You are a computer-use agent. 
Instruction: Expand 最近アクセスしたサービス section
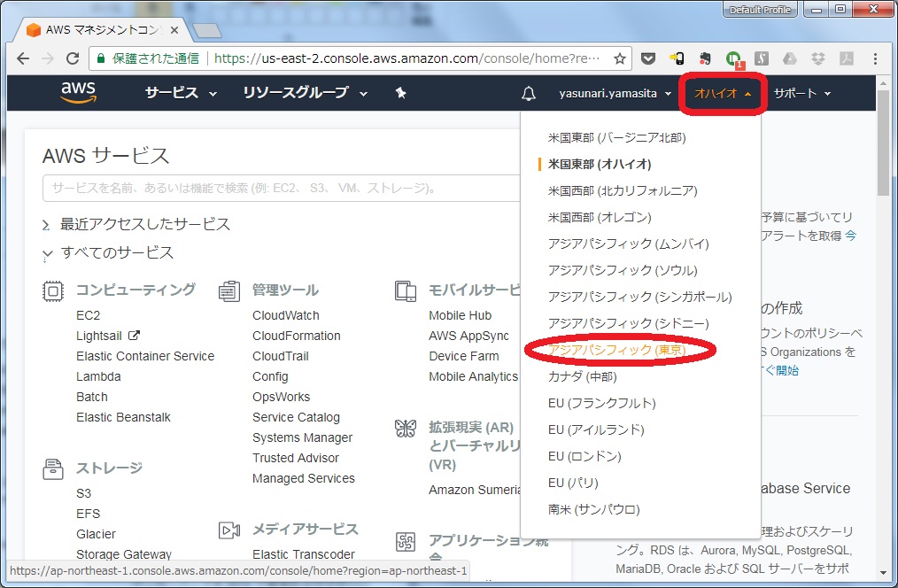point(136,224)
